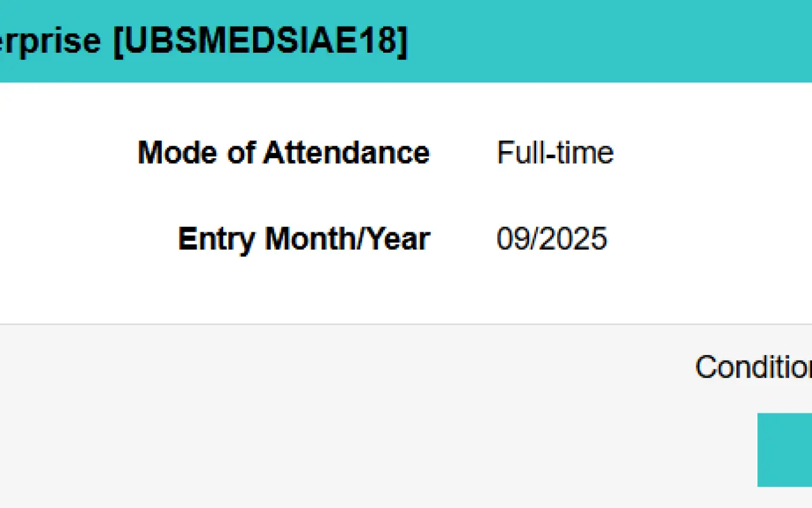Click the truncated "erprise" word in the header
Viewport: 812px width, 508px height.
(51, 43)
